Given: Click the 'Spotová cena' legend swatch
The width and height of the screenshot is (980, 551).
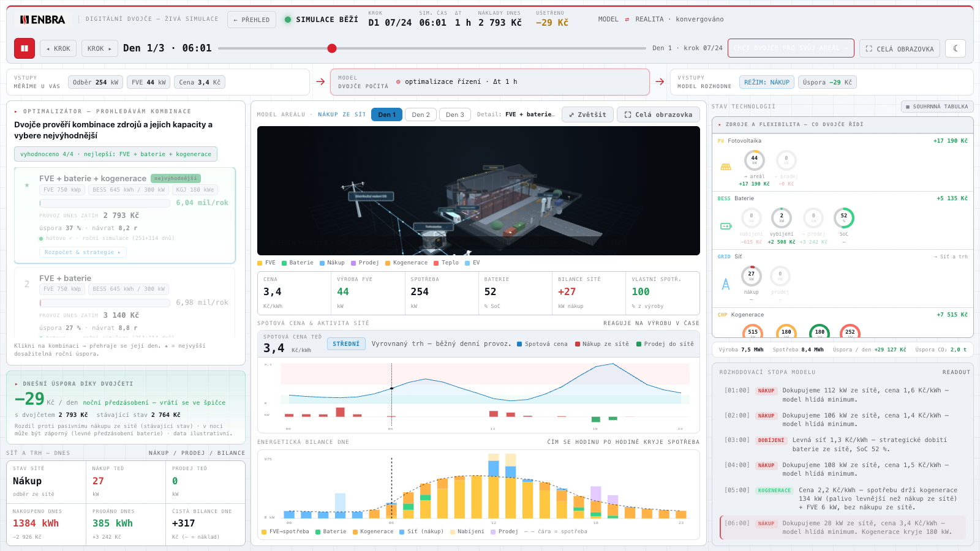Looking at the screenshot, I should coord(519,344).
